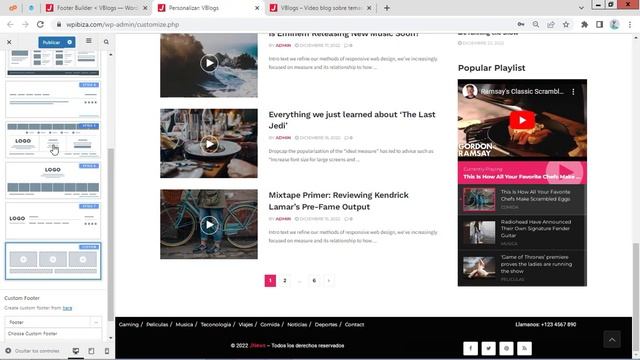Click the Facebook footer social icon
This screenshot has height=360, width=640.
(x=471, y=348)
